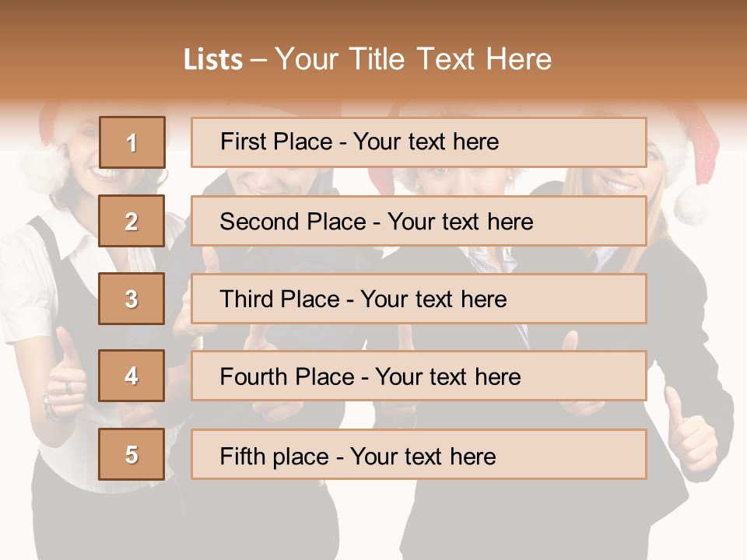Click the left woman's thumbs-up hand
Screen dimensions: 747x560
(x=68, y=376)
